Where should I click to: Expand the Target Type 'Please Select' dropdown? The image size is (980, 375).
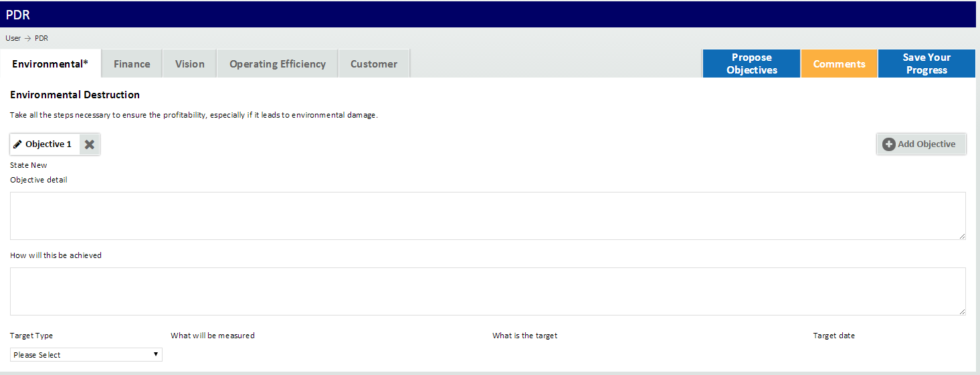(86, 355)
